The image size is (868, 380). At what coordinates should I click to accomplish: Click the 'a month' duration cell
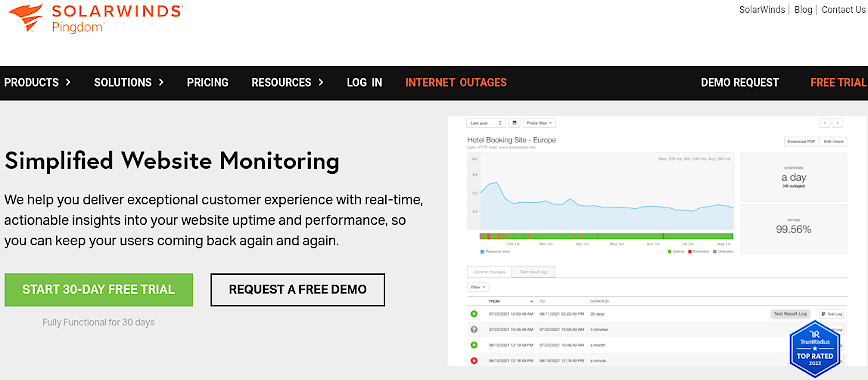[x=597, y=345]
